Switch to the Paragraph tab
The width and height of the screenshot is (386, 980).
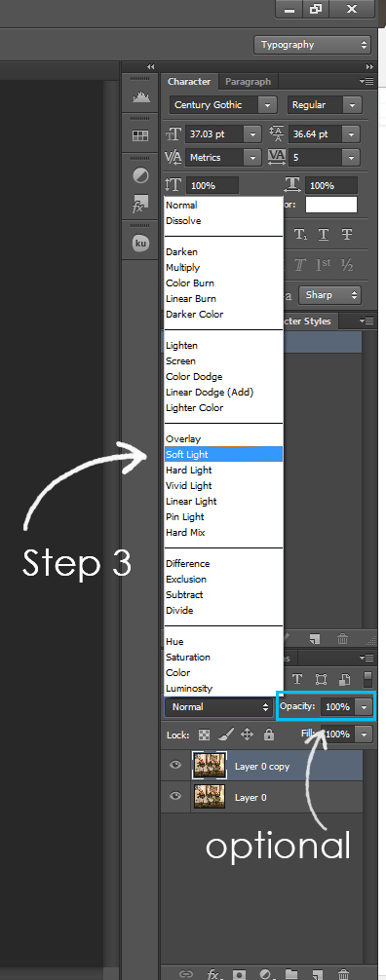[248, 81]
